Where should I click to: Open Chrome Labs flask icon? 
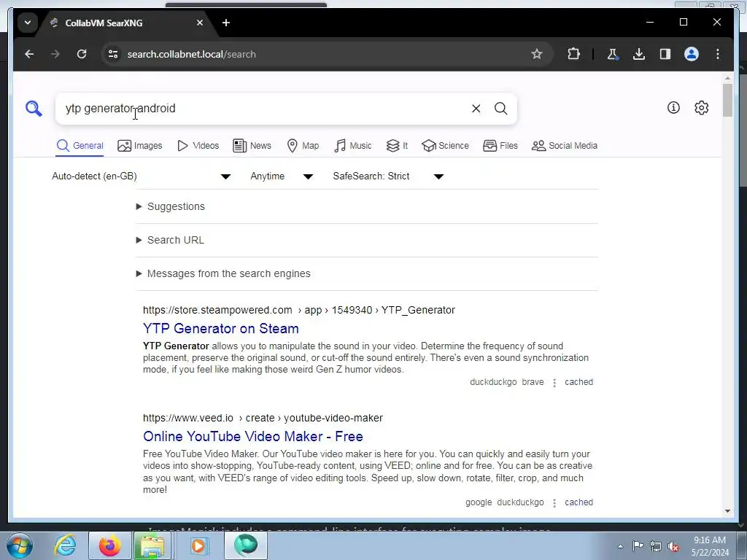pyautogui.click(x=613, y=54)
